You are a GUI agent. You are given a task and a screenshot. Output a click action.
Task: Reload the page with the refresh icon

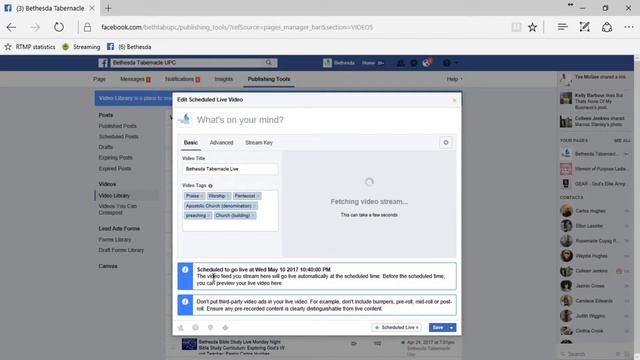(59, 27)
